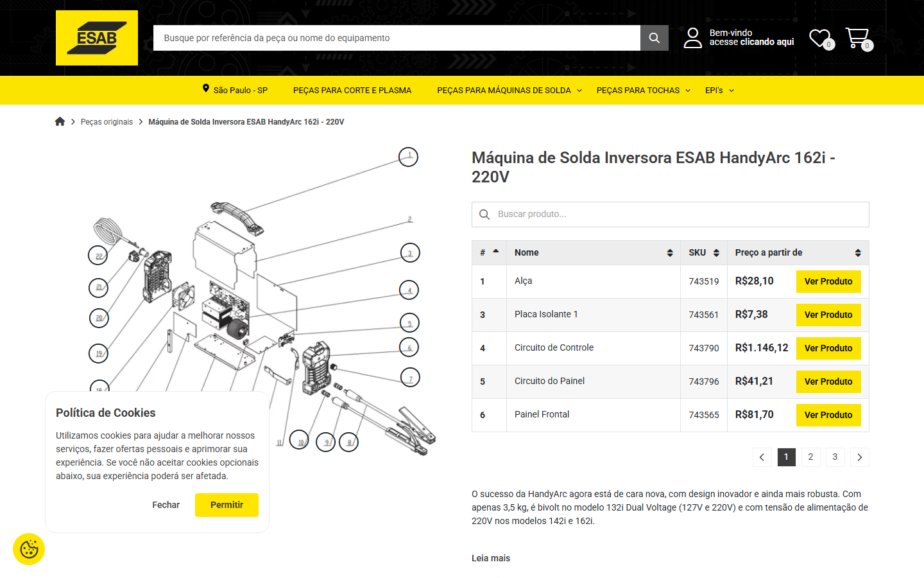Screen dimensions: 924x578
Task: Click Ver Produto for Circuito de Controle
Action: tap(828, 348)
